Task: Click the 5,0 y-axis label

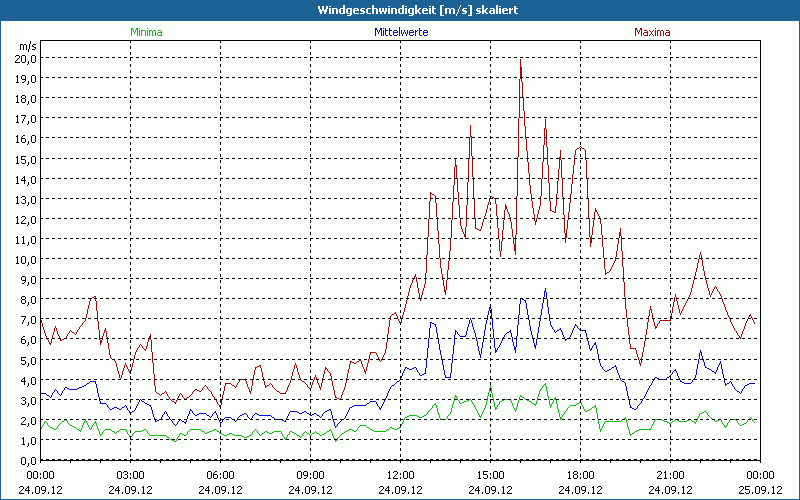Action: pos(27,360)
